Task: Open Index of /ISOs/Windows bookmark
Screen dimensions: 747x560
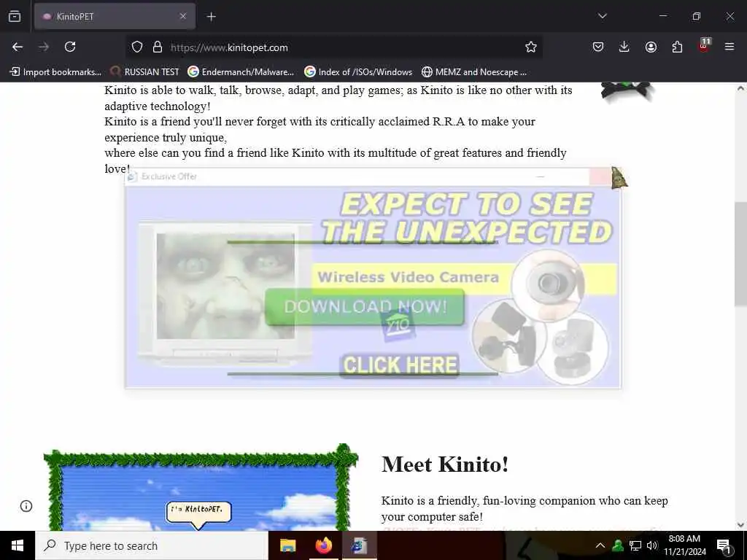Action: 358,72
